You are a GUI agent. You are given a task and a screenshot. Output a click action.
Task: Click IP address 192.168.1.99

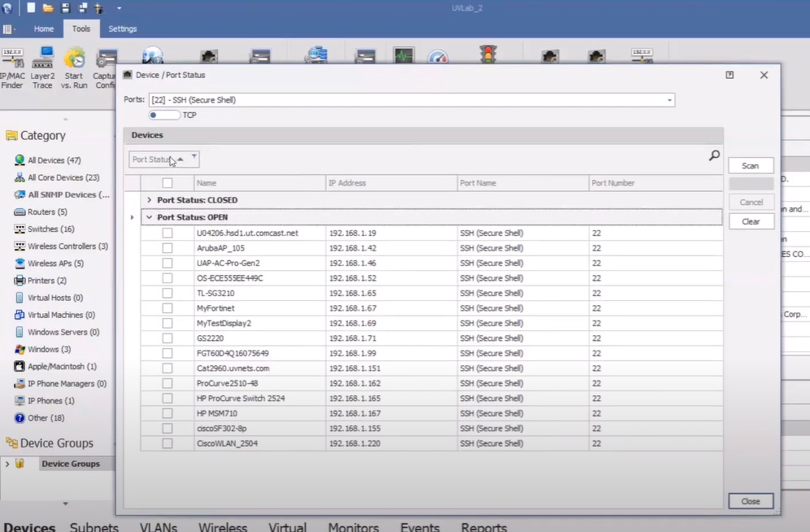pyautogui.click(x=353, y=353)
